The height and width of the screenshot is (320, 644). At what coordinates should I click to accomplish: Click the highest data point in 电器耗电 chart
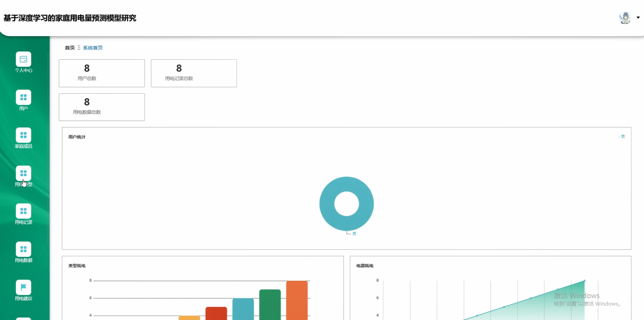(x=584, y=281)
